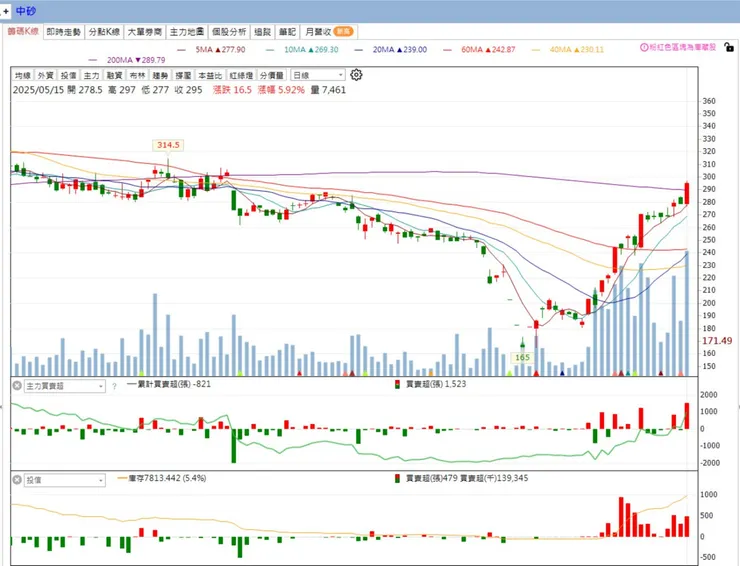The image size is (740, 566).
Task: Switch to the 即時走勢 tab
Action: point(64,32)
